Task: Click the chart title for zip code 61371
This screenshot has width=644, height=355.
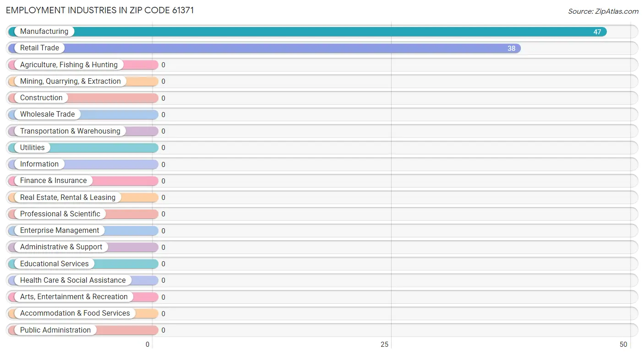Action: click(100, 11)
